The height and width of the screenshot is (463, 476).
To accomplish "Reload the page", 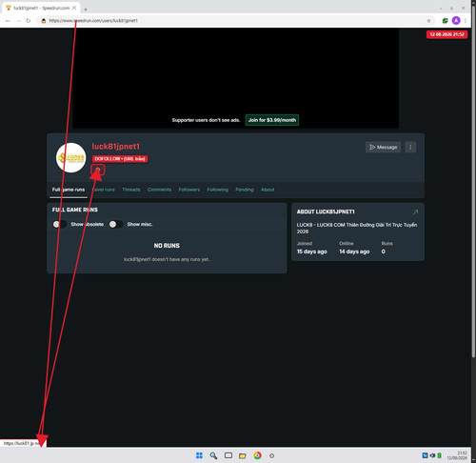I will 29,21.
